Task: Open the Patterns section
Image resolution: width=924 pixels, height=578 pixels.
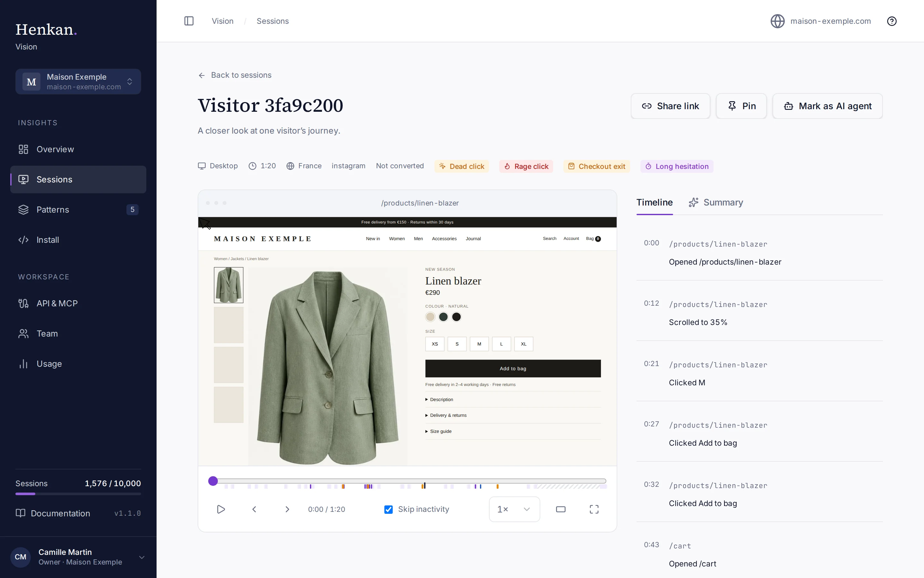Action: [x=78, y=209]
